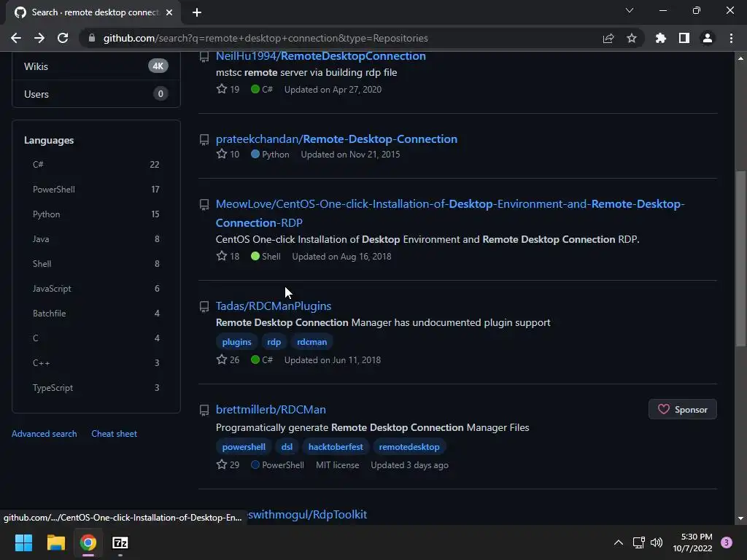Screen dimensions: 747x560
Task: Show Users search results
Action: [x=96, y=94]
